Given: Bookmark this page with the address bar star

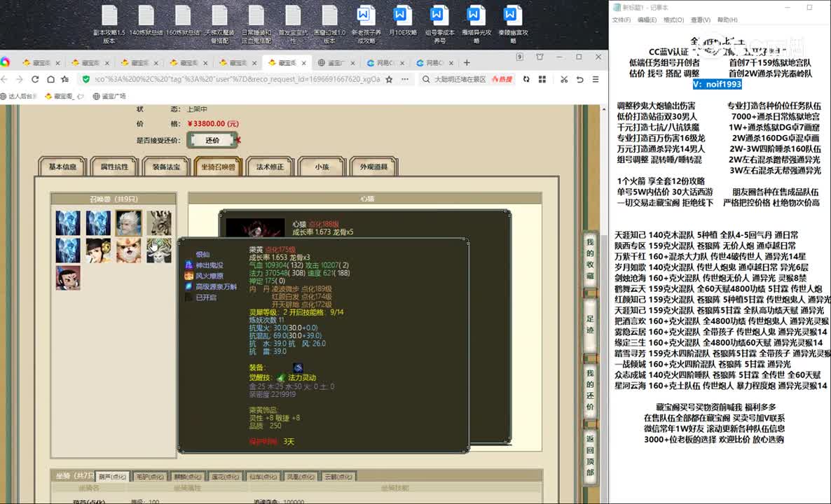Looking at the screenshot, I should [x=389, y=79].
